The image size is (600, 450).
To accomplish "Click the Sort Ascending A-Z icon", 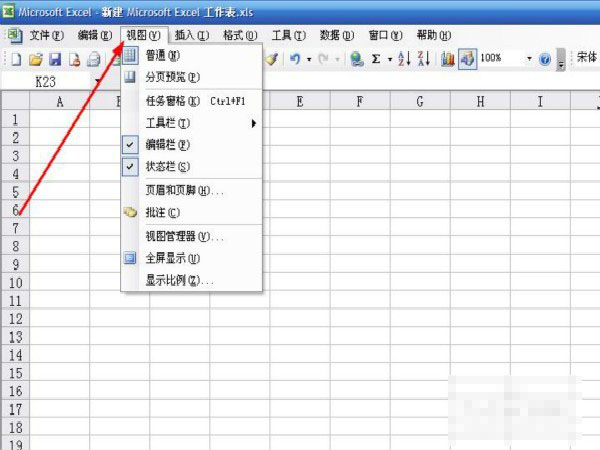I will [x=404, y=59].
